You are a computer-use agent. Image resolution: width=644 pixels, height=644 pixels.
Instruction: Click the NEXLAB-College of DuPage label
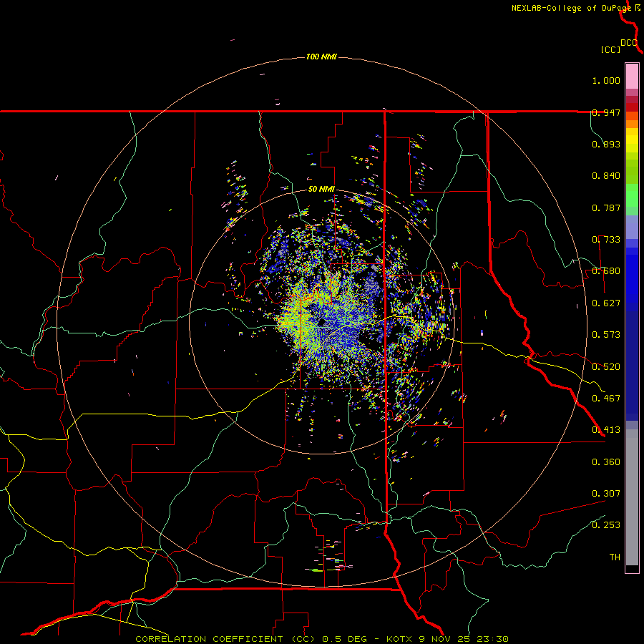pyautogui.click(x=571, y=8)
